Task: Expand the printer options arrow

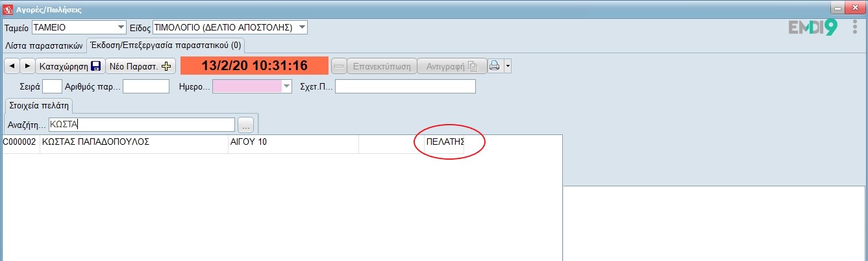Action: [508, 66]
